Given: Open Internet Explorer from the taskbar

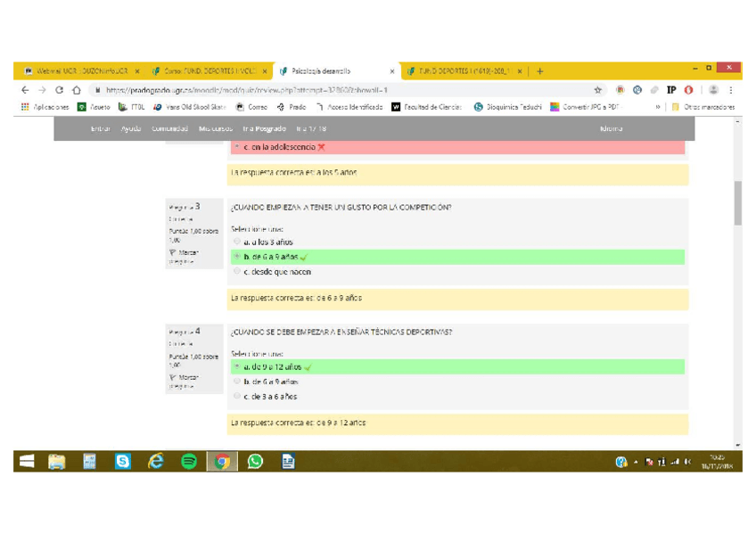Looking at the screenshot, I should 156,461.
